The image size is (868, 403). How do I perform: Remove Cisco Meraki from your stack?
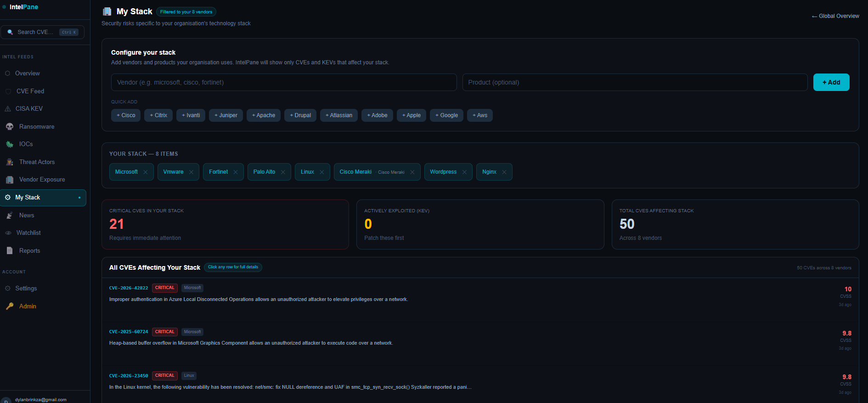coord(412,172)
